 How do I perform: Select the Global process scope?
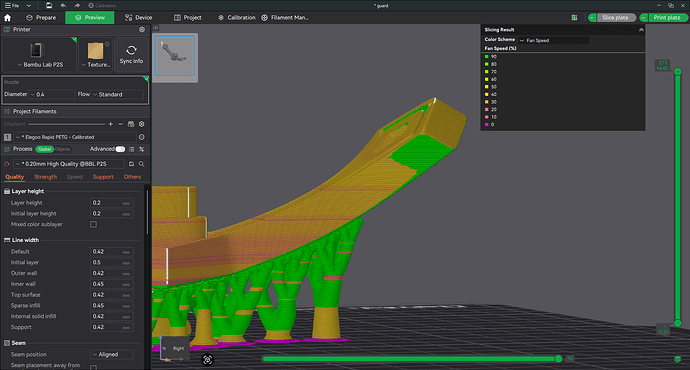(44, 149)
